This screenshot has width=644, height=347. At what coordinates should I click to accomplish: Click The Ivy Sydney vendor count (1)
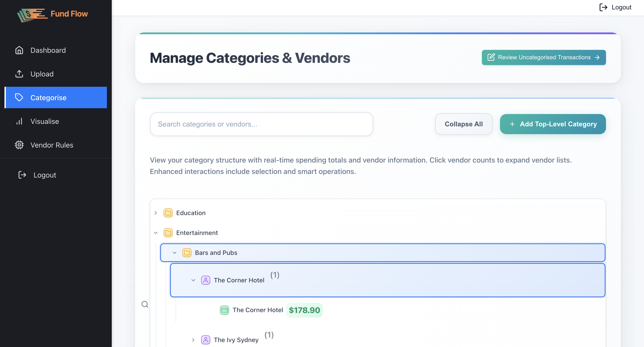click(269, 335)
